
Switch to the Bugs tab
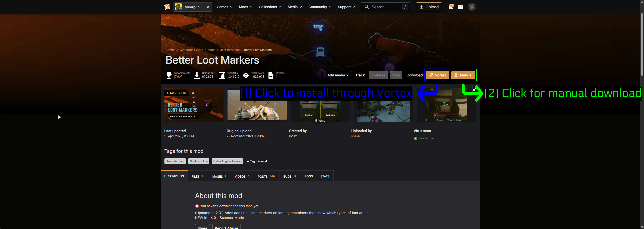[290, 176]
